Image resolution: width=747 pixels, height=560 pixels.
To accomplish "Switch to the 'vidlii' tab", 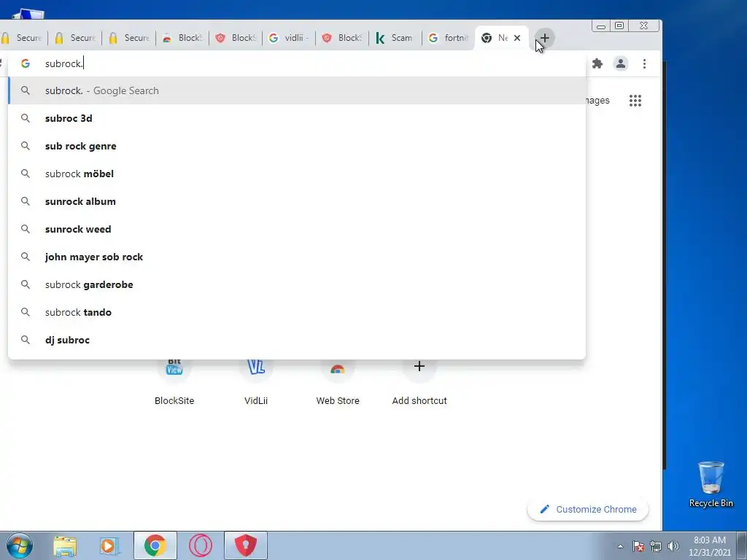I will tap(288, 38).
